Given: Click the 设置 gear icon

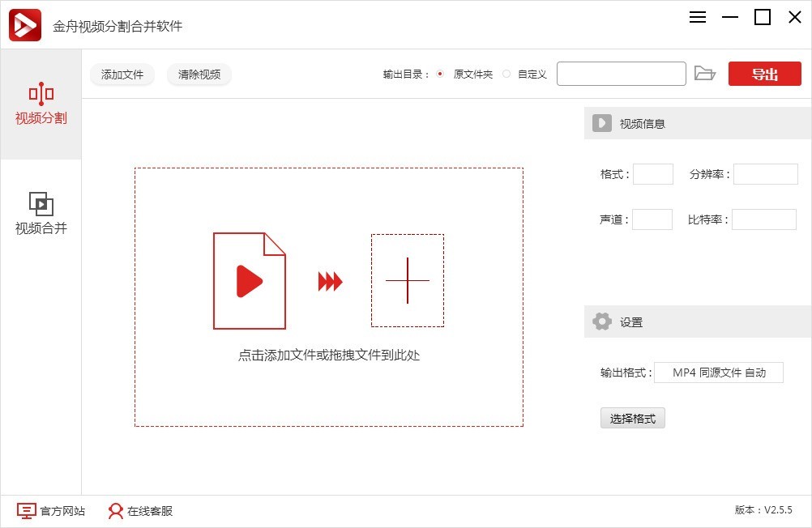Looking at the screenshot, I should click(601, 321).
